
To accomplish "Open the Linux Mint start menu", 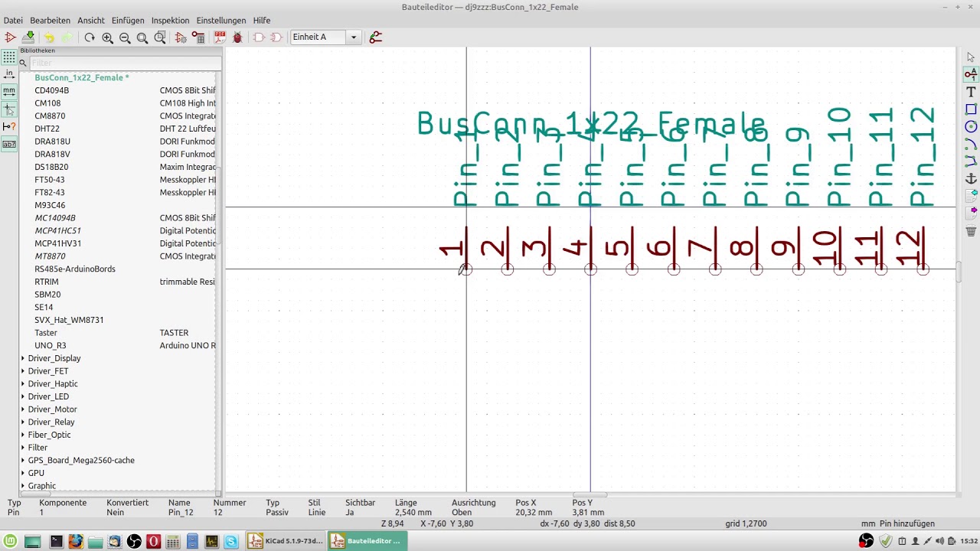I will (11, 541).
